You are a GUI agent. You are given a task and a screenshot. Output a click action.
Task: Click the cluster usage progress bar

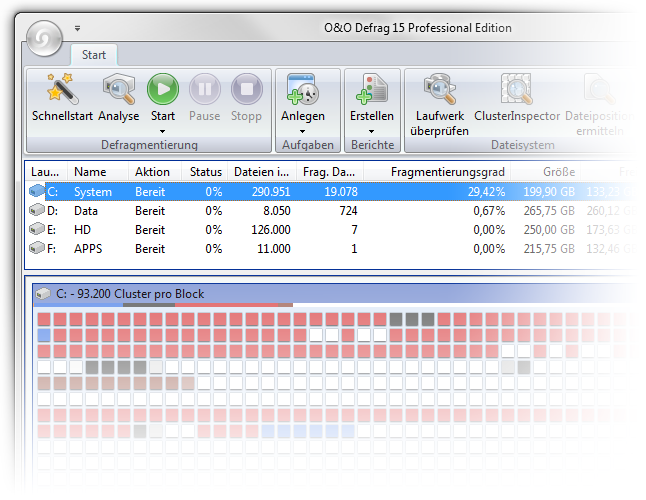(163, 305)
